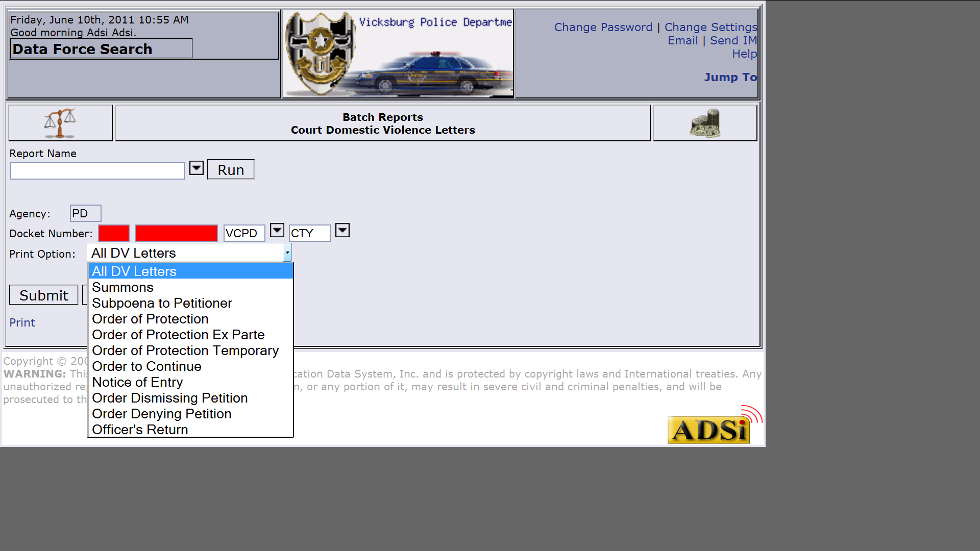Click the first red docket number field
Screen dimensions: 980x551
(x=114, y=233)
